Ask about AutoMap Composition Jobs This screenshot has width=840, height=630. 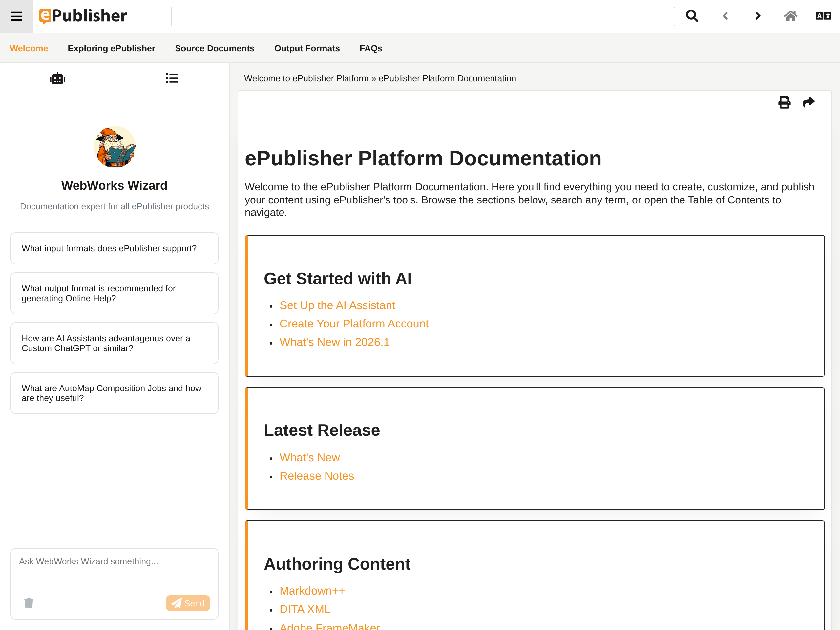[114, 393]
